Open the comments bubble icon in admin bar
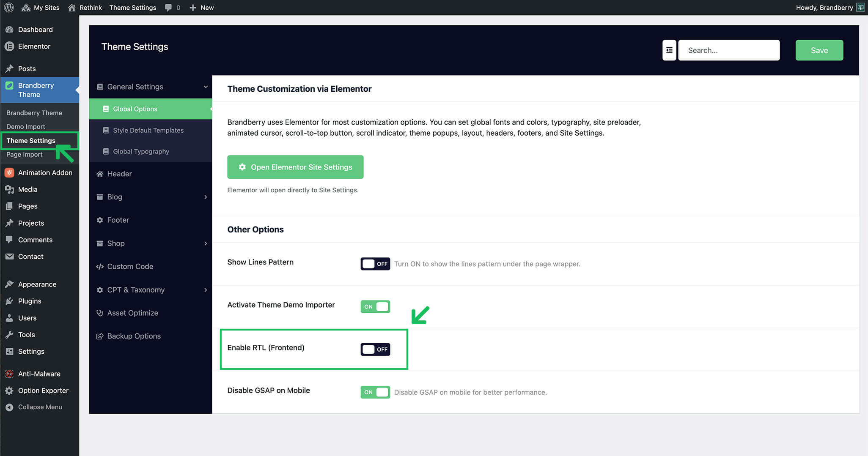This screenshot has width=868, height=456. [168, 8]
